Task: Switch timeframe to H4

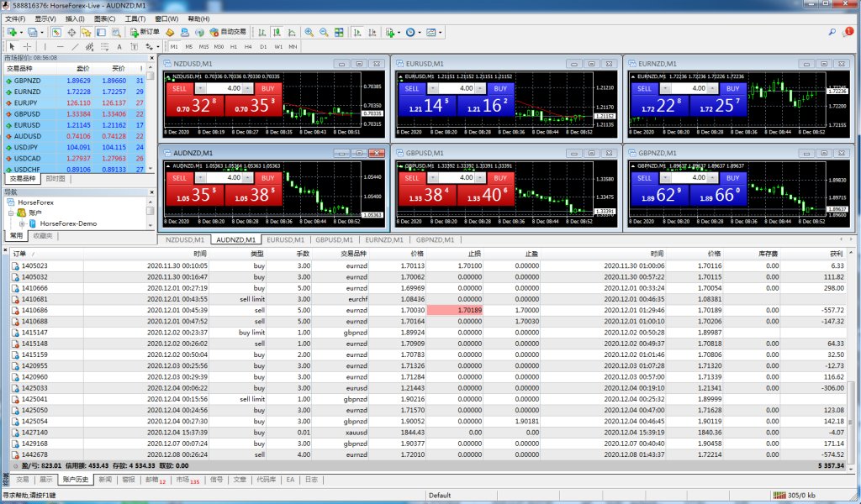Action: 249,47
